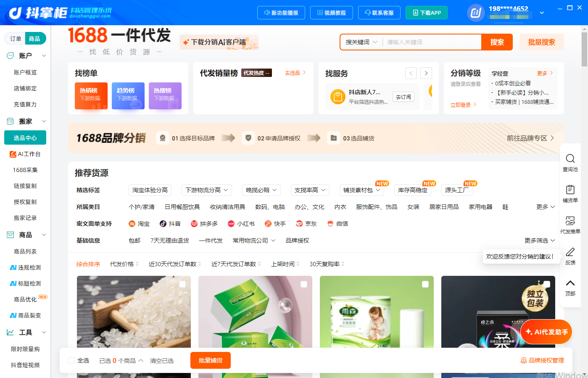This screenshot has height=378, width=588.
Task: Click the 抖店新人 shopping bag icon
Action: coord(338,97)
